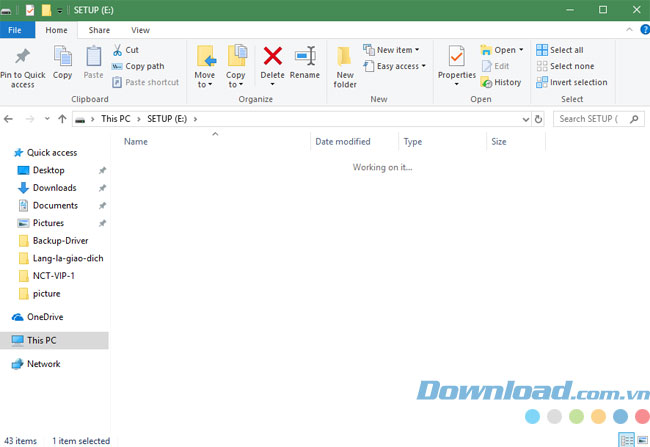Click title bar new folder quick icon
The width and height of the screenshot is (650, 447).
pyautogui.click(x=46, y=10)
